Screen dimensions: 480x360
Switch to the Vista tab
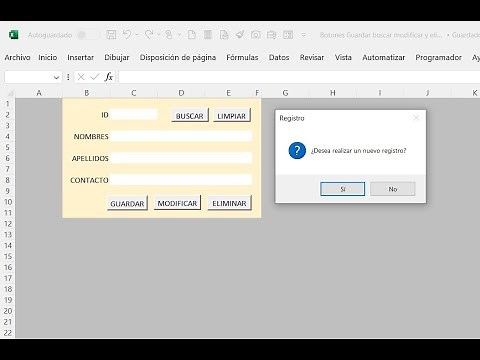(x=343, y=58)
